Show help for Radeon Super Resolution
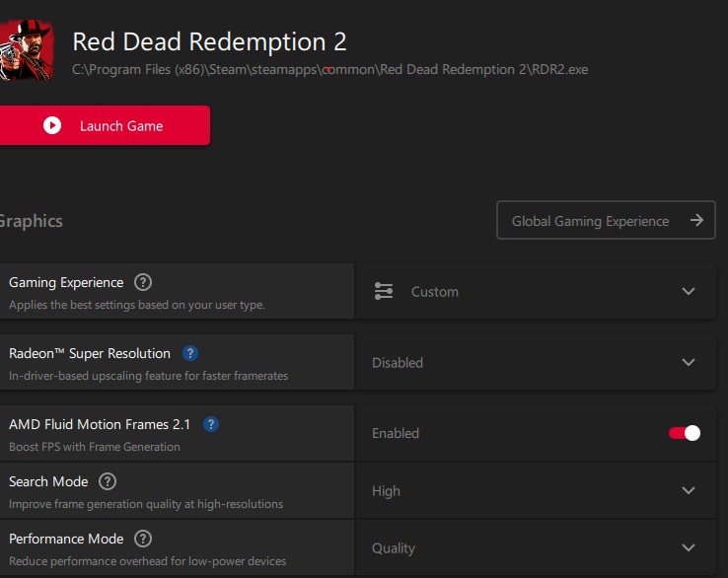This screenshot has width=728, height=578. click(x=190, y=353)
